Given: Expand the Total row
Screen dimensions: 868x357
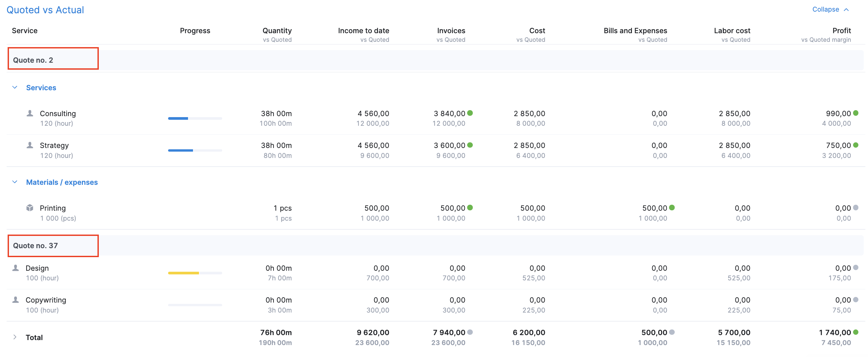Looking at the screenshot, I should tap(15, 337).
